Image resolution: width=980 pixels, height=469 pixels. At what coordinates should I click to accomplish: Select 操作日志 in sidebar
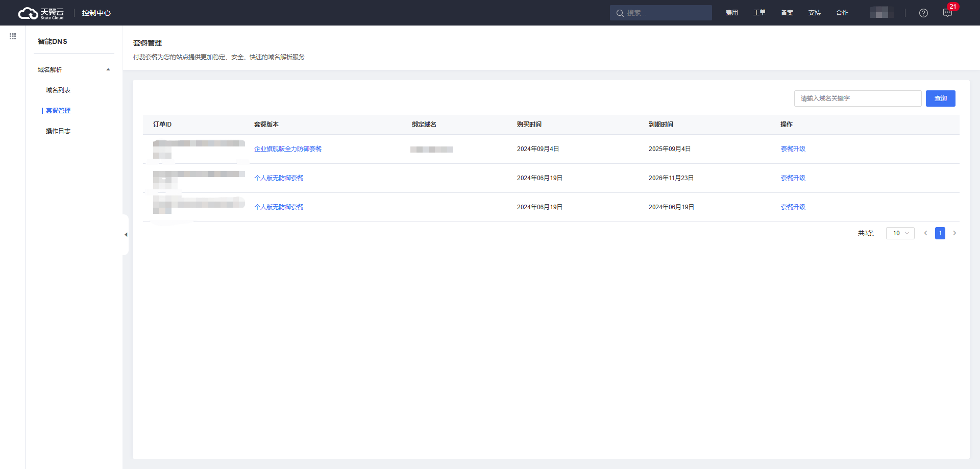click(58, 131)
